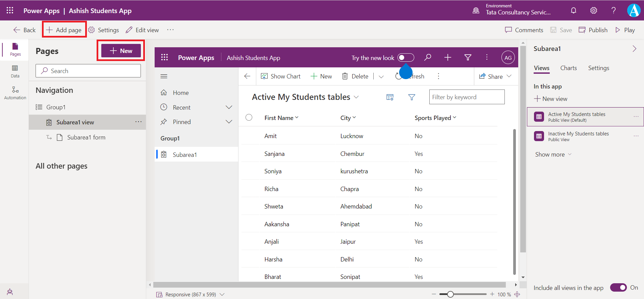
Task: Open the Automation panel icon
Action: click(x=15, y=93)
